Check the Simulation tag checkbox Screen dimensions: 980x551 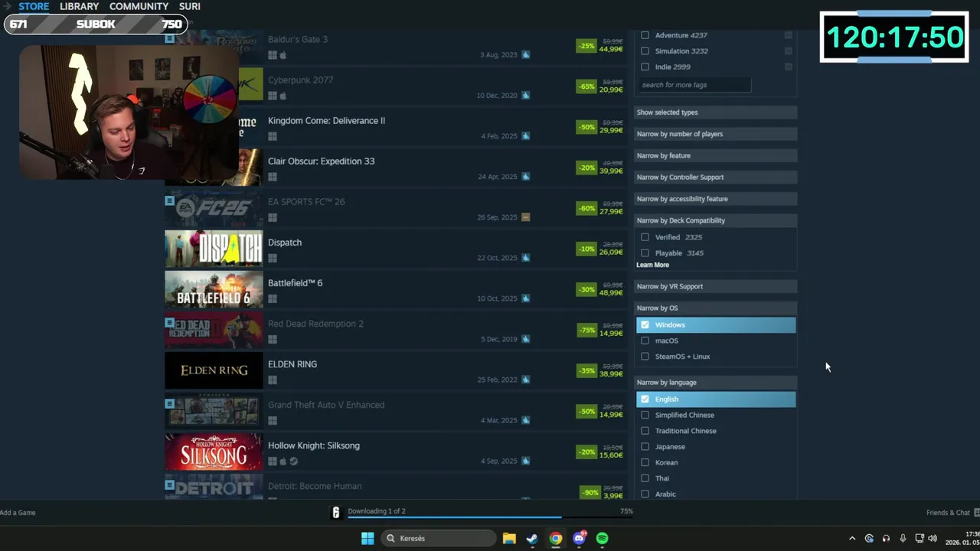645,51
